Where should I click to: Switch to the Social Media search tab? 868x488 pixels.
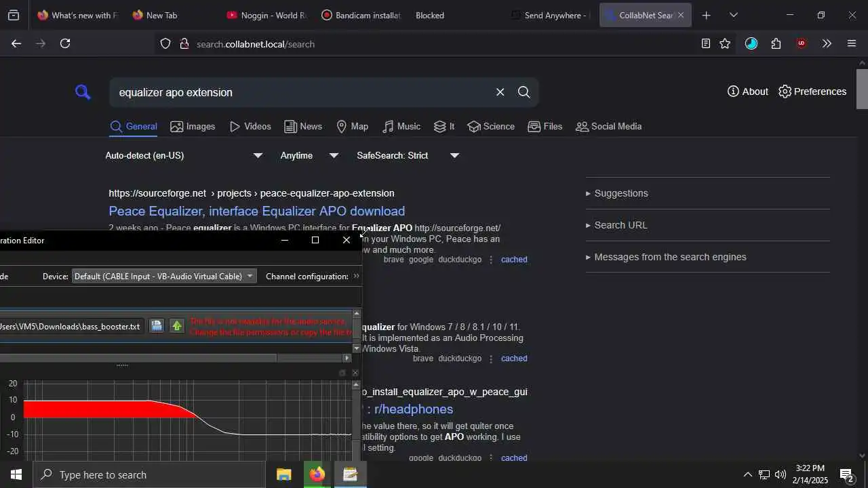[608, 126]
